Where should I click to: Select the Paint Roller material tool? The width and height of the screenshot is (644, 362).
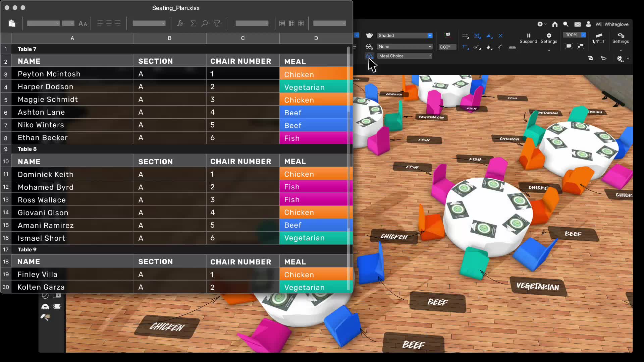pos(45,316)
